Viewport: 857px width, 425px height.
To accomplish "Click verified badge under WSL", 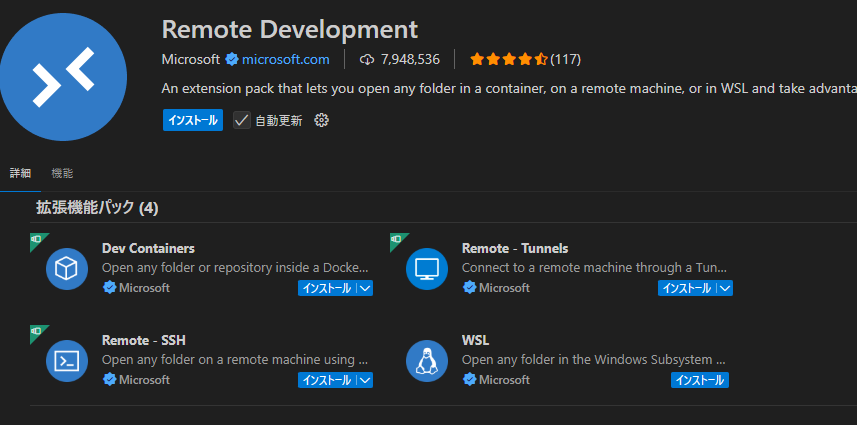I will 469,379.
